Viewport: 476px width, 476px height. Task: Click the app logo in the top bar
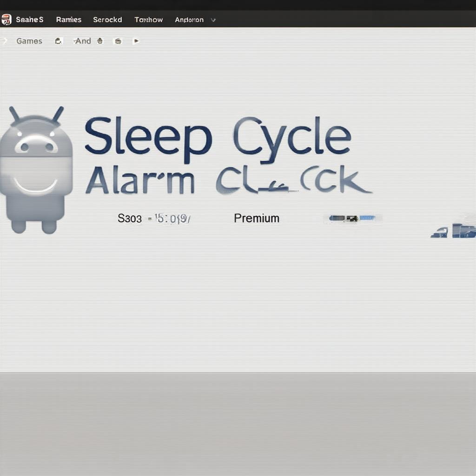(x=6, y=20)
